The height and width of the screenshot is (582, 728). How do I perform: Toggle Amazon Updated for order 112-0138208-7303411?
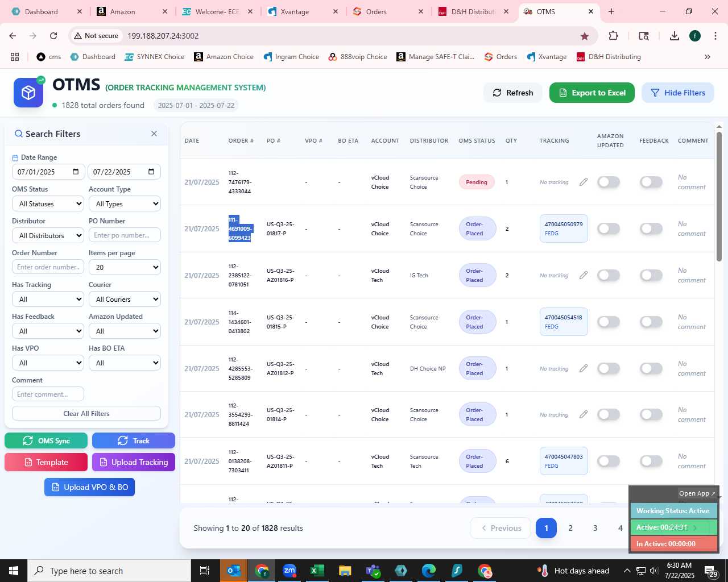coord(608,461)
